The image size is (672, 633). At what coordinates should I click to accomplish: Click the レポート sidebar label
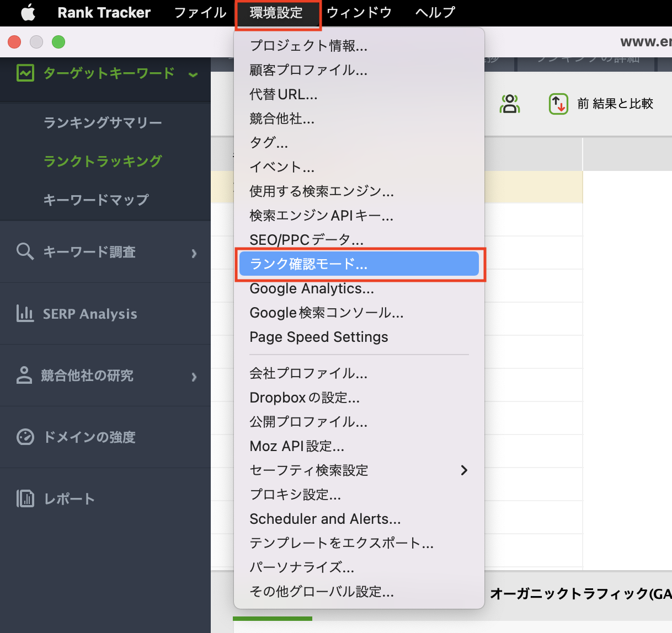pyautogui.click(x=70, y=499)
